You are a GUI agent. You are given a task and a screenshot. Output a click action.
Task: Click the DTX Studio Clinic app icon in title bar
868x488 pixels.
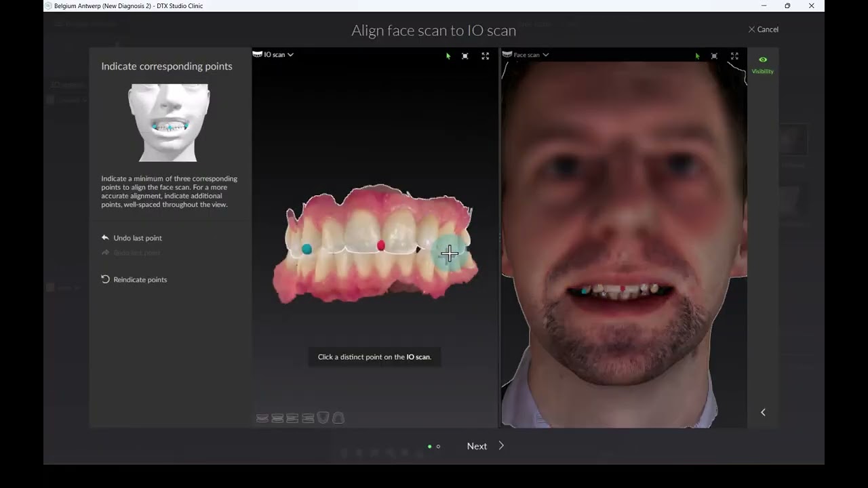pos(48,6)
